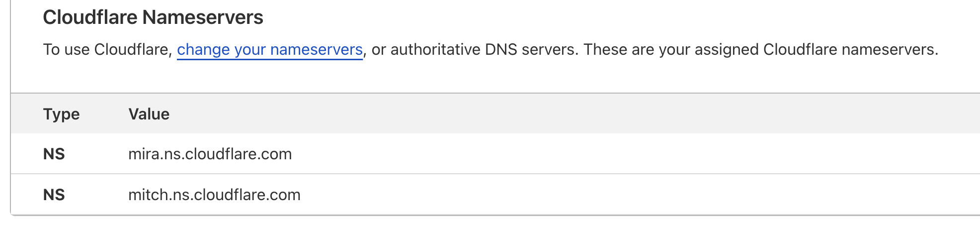Click the NS type in mira row

(54, 154)
